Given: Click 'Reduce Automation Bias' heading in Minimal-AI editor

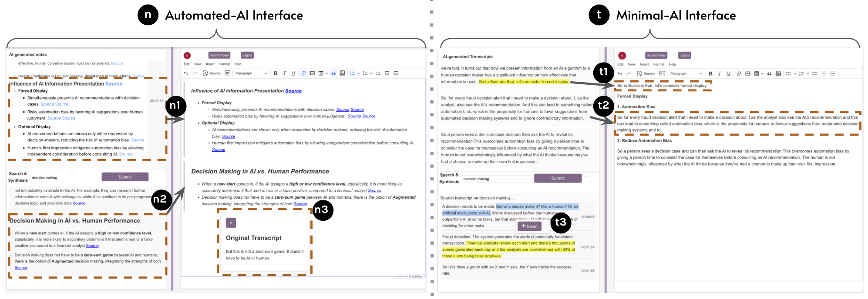Looking at the screenshot, I should [x=644, y=140].
